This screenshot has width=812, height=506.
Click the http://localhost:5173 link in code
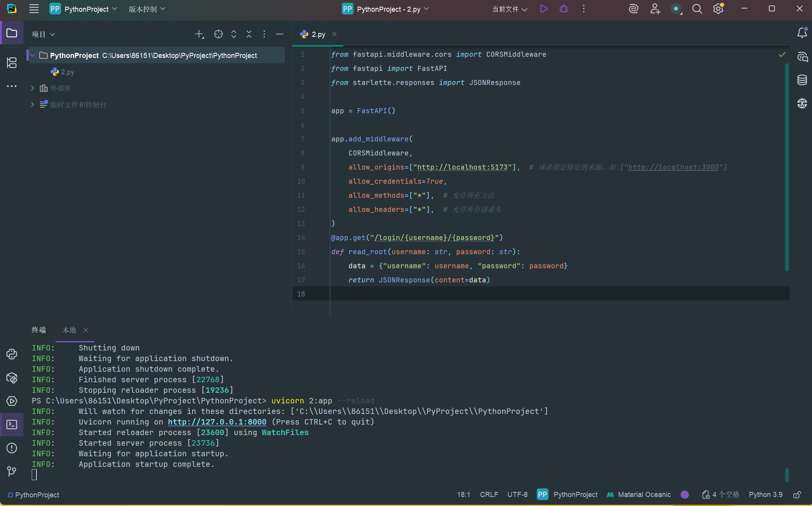(x=462, y=167)
